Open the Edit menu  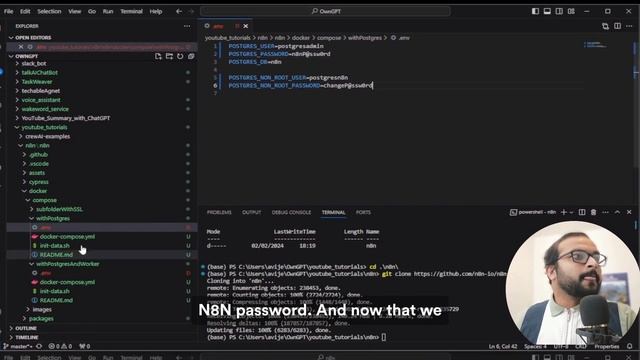[25, 11]
